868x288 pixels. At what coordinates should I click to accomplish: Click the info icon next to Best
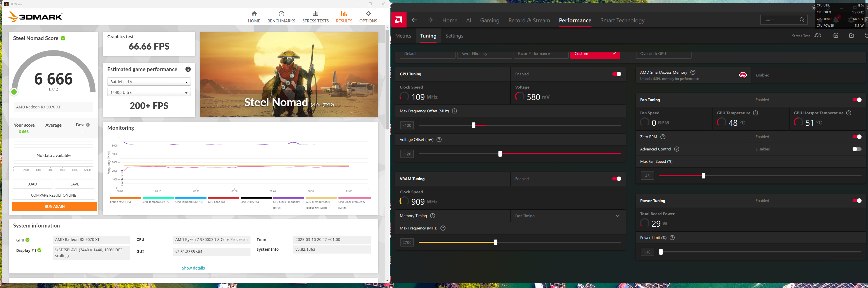tap(88, 125)
